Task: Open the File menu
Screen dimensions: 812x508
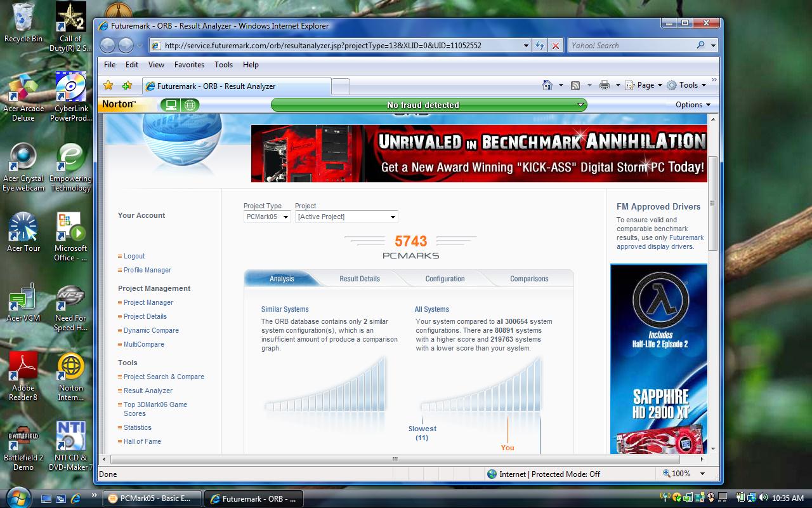Action: click(110, 65)
